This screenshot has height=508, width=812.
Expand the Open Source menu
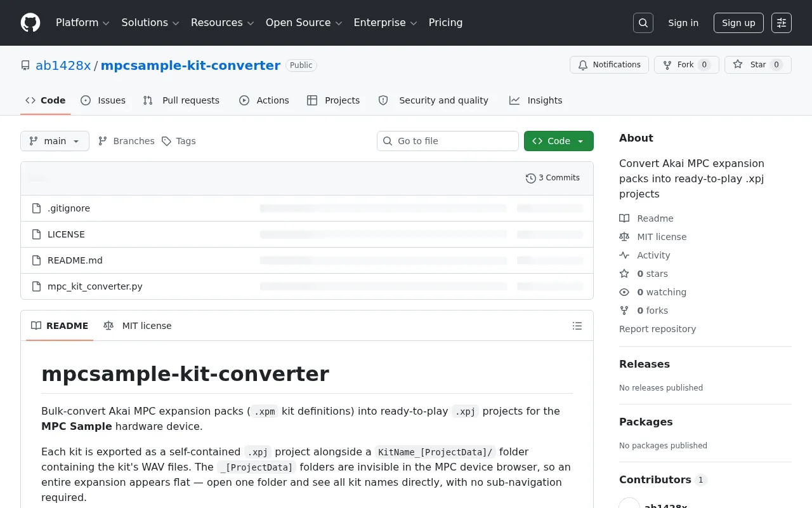click(x=304, y=23)
